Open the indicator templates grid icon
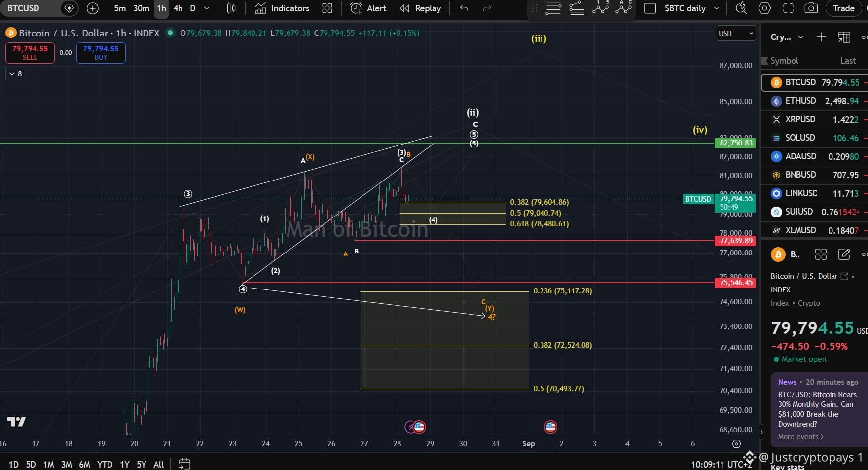 pos(327,8)
